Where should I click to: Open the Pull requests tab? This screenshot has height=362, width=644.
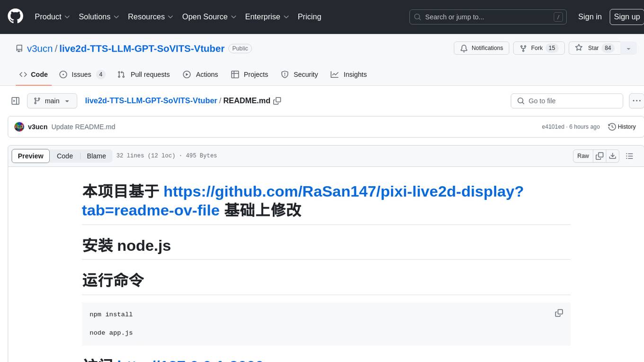143,74
